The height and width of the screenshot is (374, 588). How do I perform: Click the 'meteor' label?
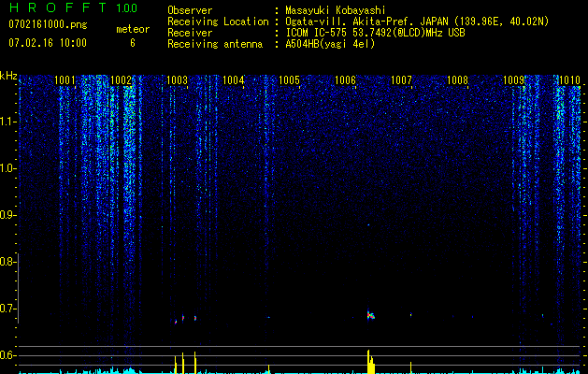(133, 29)
